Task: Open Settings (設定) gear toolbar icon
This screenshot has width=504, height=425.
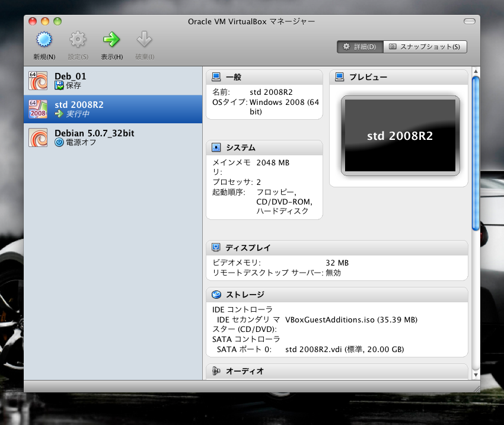Action: coord(78,40)
